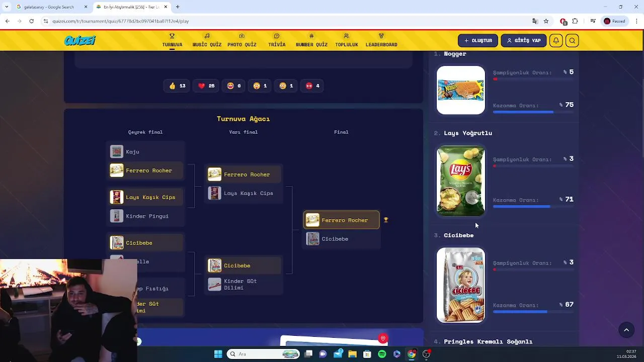644x362 pixels.
Task: React with sad emoji showing 1
Action: click(x=286, y=86)
